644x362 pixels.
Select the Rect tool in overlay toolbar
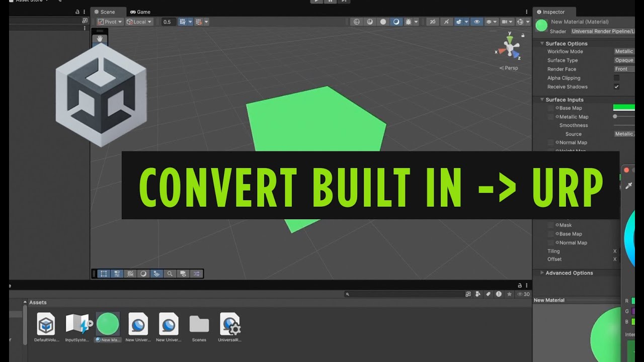(104, 274)
